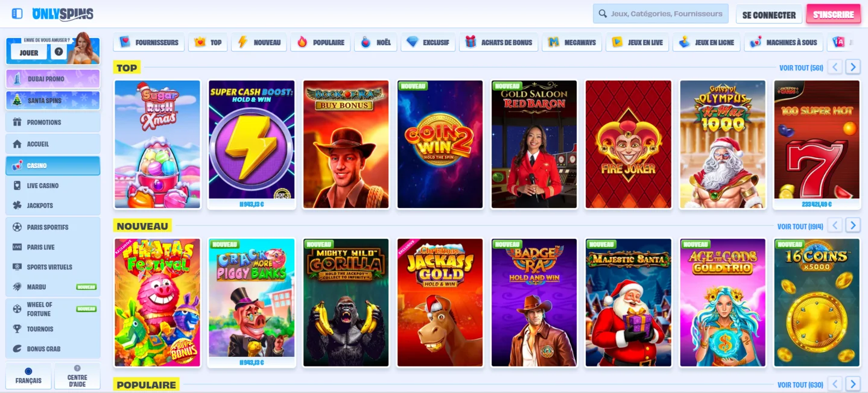Move Populaire row back with left arrow
The image size is (868, 393).
click(x=835, y=384)
